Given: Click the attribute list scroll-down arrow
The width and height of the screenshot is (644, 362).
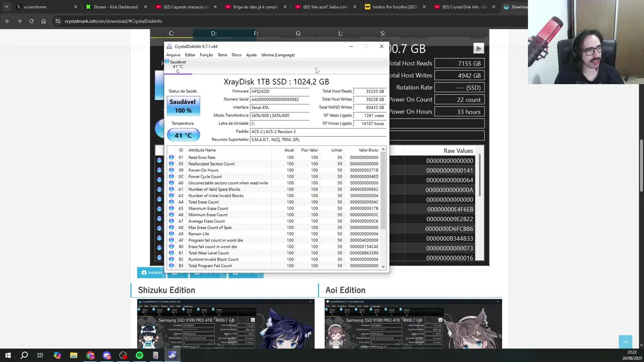Looking at the screenshot, I should [x=383, y=266].
